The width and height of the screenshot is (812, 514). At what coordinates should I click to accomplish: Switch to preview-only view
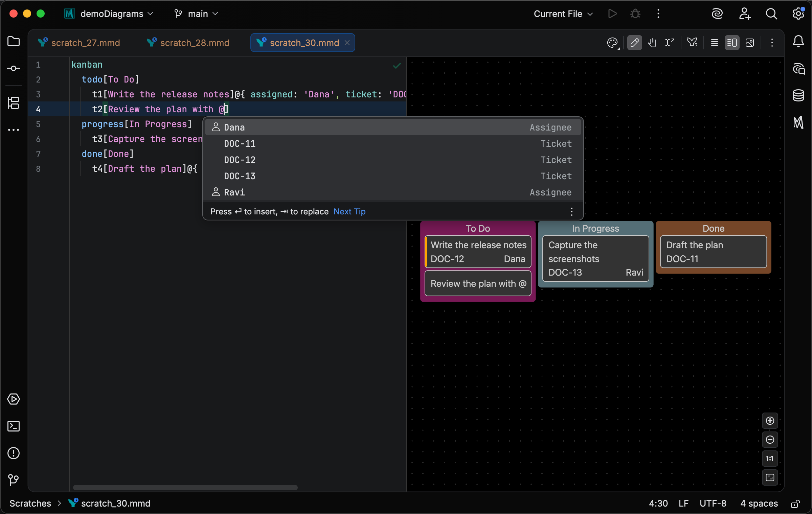pyautogui.click(x=750, y=43)
